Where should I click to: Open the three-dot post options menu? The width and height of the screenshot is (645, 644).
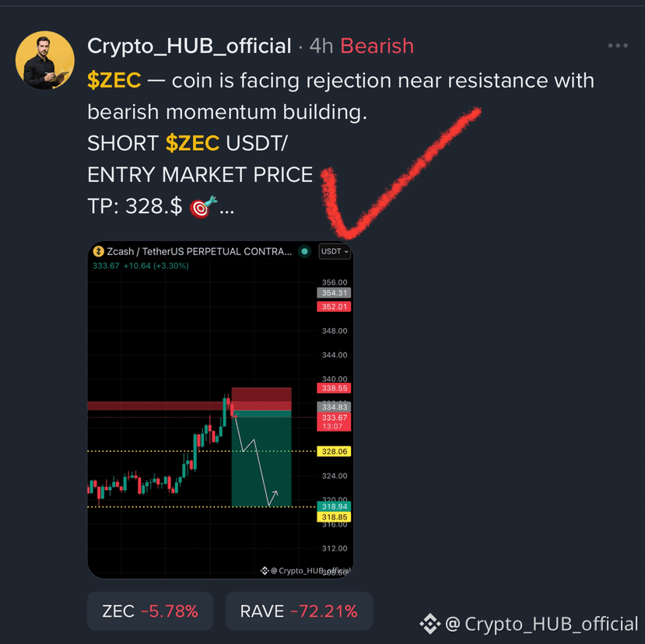pyautogui.click(x=618, y=46)
